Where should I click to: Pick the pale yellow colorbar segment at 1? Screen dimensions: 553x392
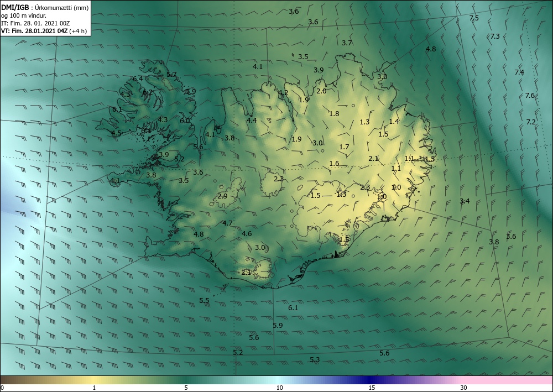click(94, 380)
